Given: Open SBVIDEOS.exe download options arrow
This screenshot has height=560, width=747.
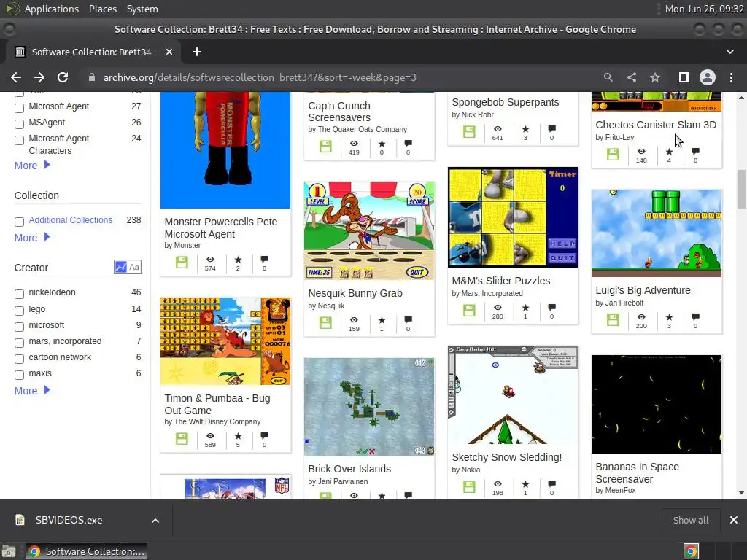Looking at the screenshot, I should coord(155,521).
